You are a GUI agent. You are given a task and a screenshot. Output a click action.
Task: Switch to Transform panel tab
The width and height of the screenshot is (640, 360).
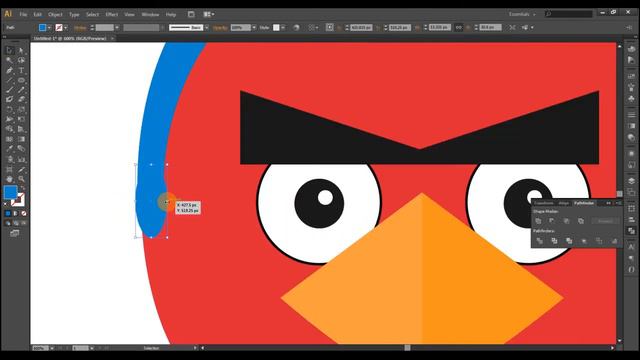pos(544,203)
